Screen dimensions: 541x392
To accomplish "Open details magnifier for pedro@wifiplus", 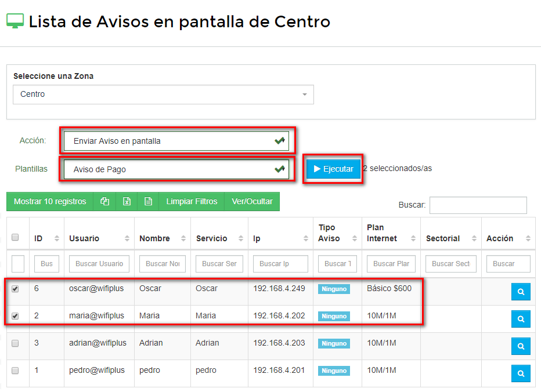I will coord(521,373).
